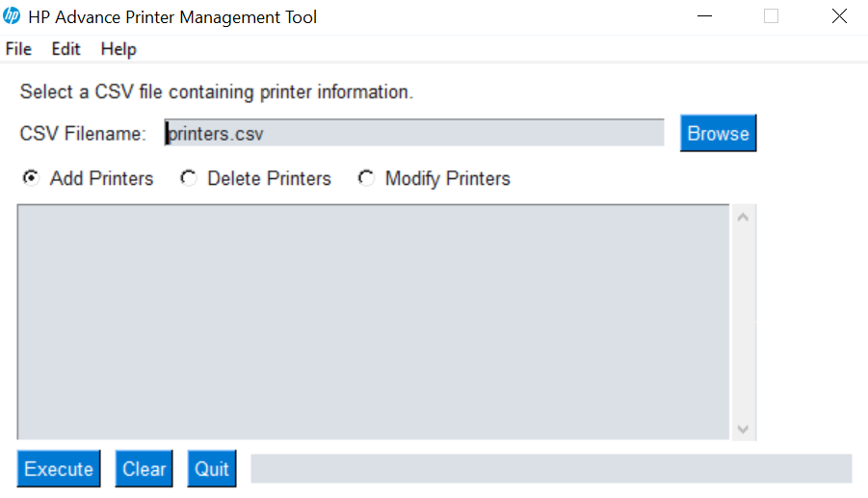This screenshot has width=868, height=498.
Task: Click inside the output log text area
Action: [x=373, y=322]
